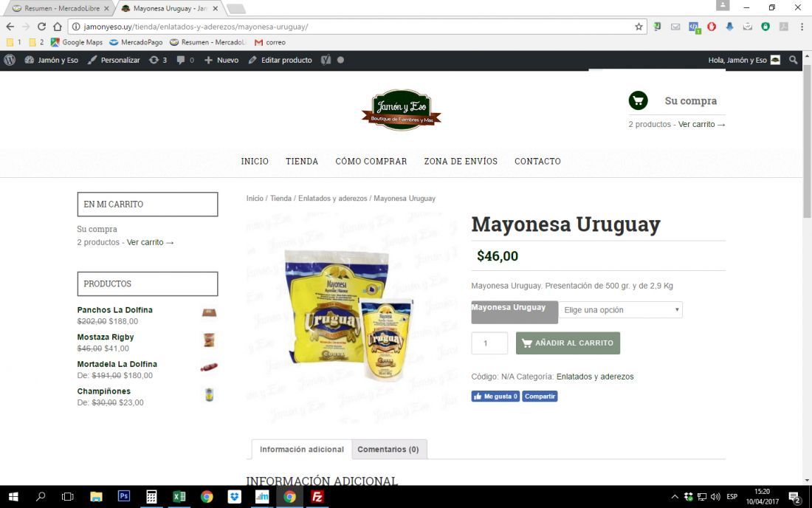Click Enlatados y aderezos category link
This screenshot has height=508, width=812.
click(595, 377)
